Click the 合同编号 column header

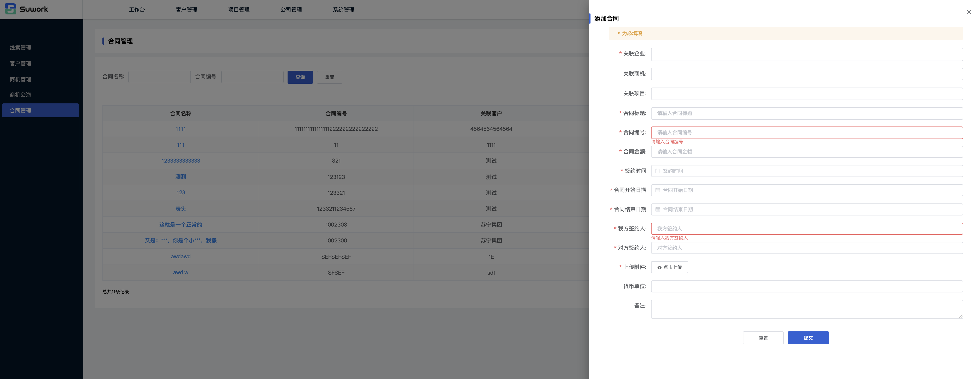[x=336, y=114]
